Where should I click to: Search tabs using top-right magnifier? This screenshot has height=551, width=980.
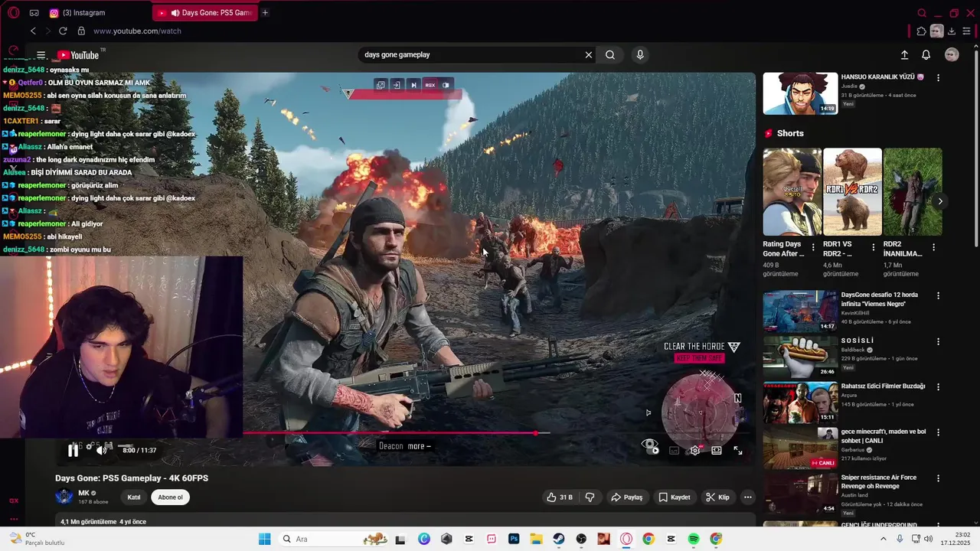(x=922, y=13)
